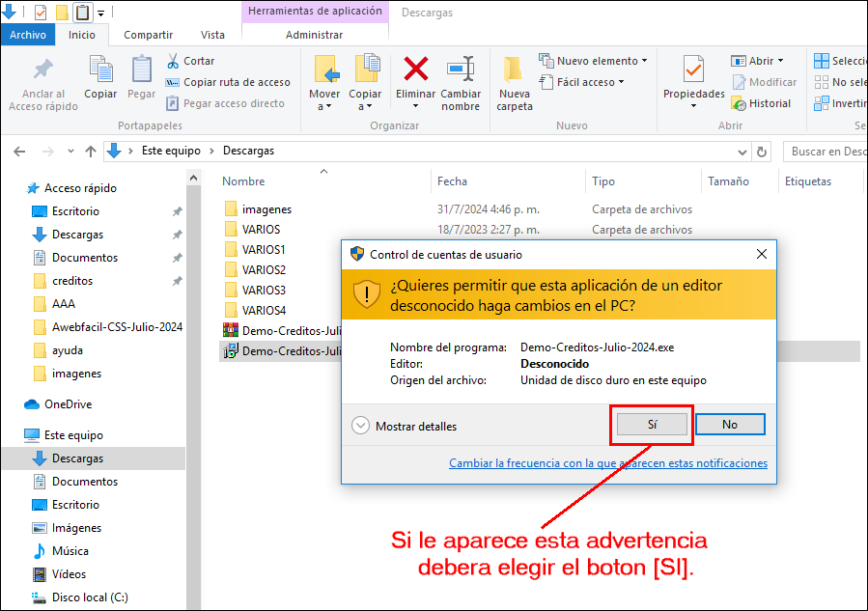This screenshot has height=611, width=868.
Task: Open Propiedades from the ribbon
Action: [x=693, y=71]
